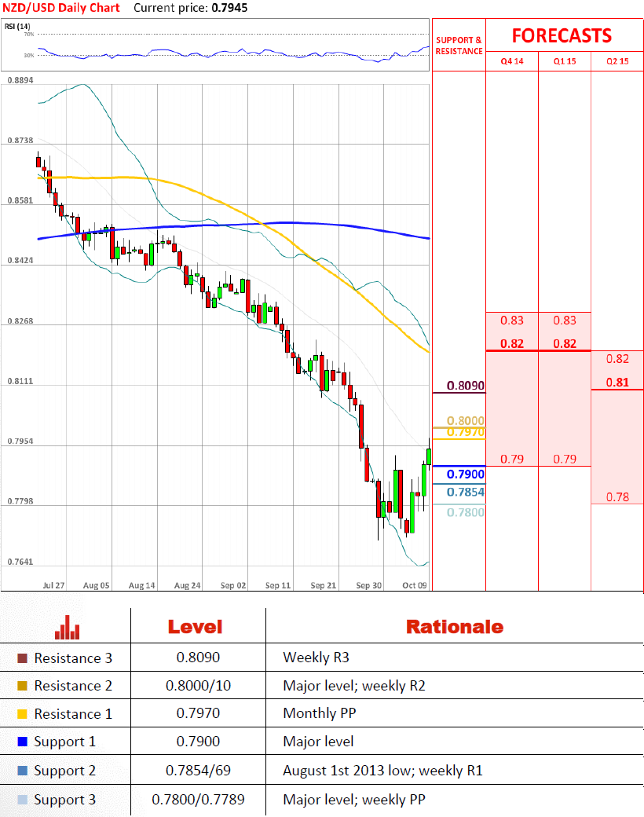This screenshot has height=817, width=644.
Task: Click the 0.7854/69 level cell
Action: click(x=198, y=771)
